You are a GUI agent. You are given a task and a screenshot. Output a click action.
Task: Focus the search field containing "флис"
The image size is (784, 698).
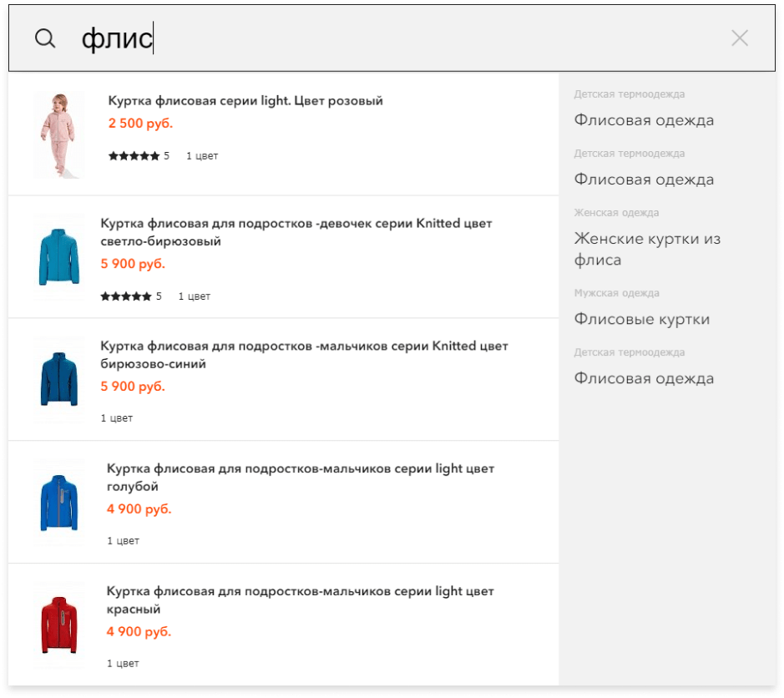392,38
